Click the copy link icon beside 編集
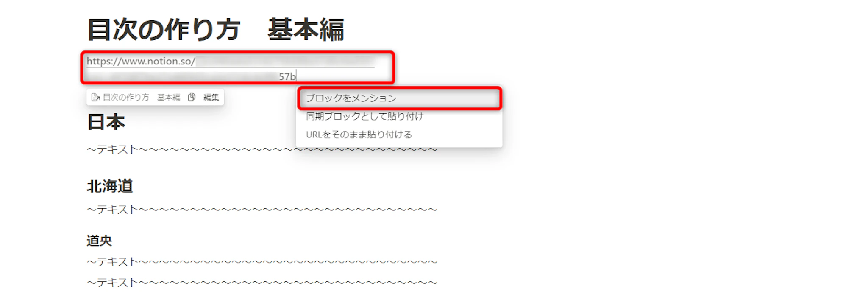The image size is (868, 300). click(192, 97)
